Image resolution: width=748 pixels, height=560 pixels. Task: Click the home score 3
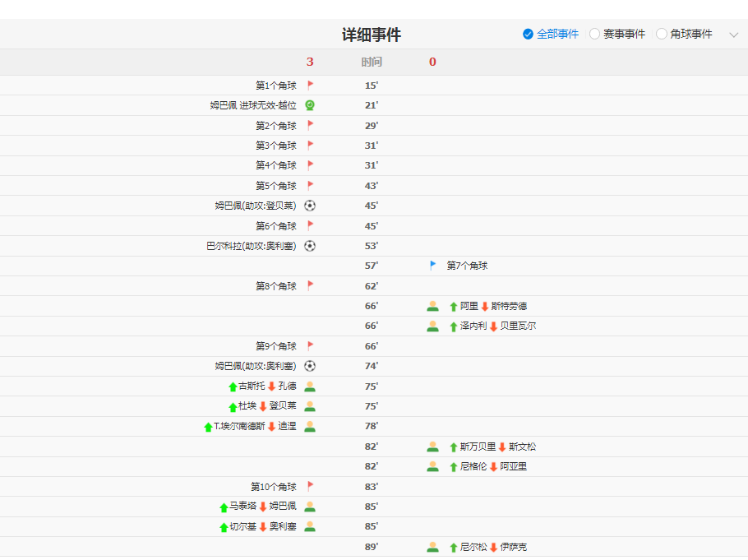pyautogui.click(x=310, y=62)
